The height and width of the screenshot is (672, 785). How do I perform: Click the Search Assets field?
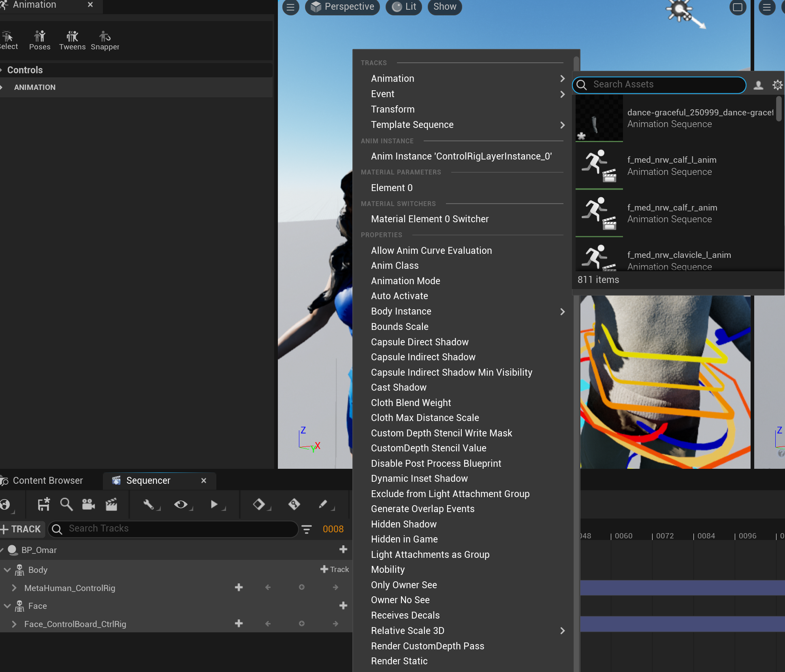click(664, 85)
